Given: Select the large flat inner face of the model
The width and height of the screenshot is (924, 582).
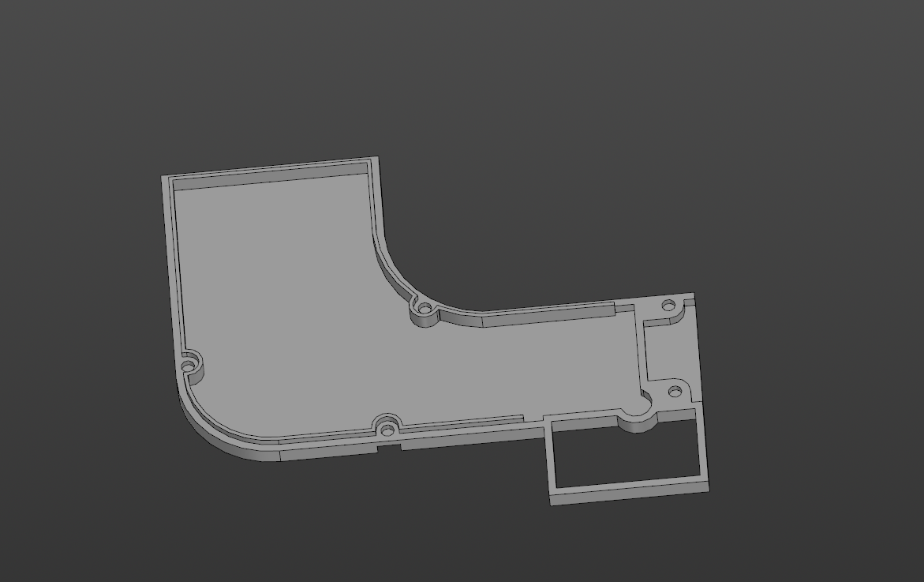Looking at the screenshot, I should click(x=354, y=330).
